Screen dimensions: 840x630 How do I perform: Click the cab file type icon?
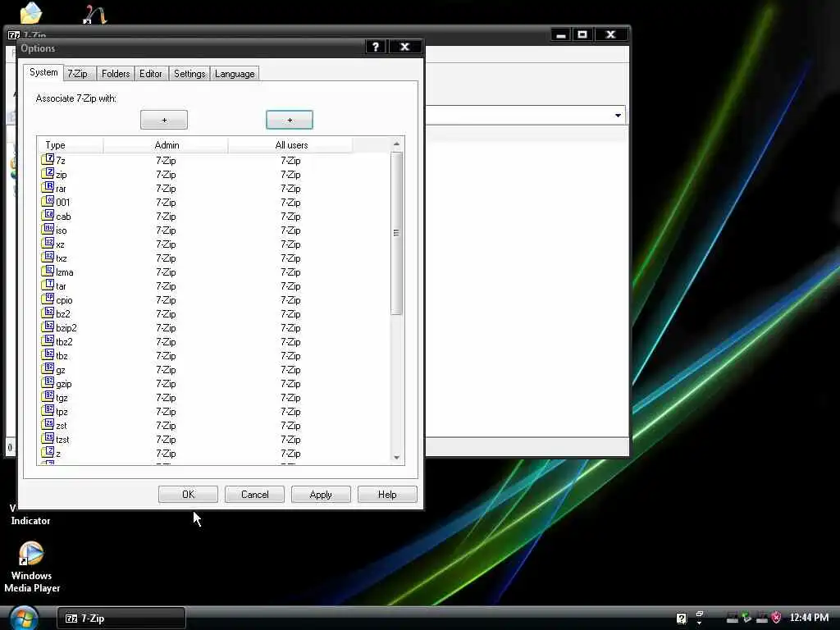(48, 216)
